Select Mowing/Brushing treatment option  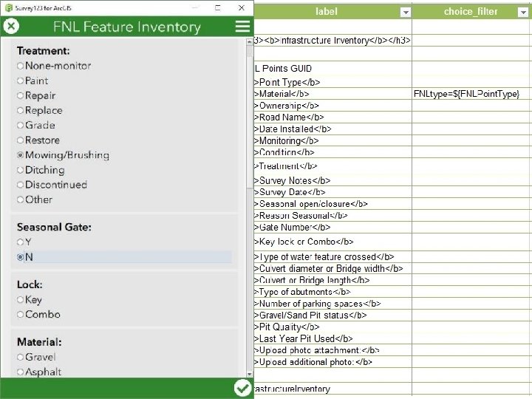63,155
